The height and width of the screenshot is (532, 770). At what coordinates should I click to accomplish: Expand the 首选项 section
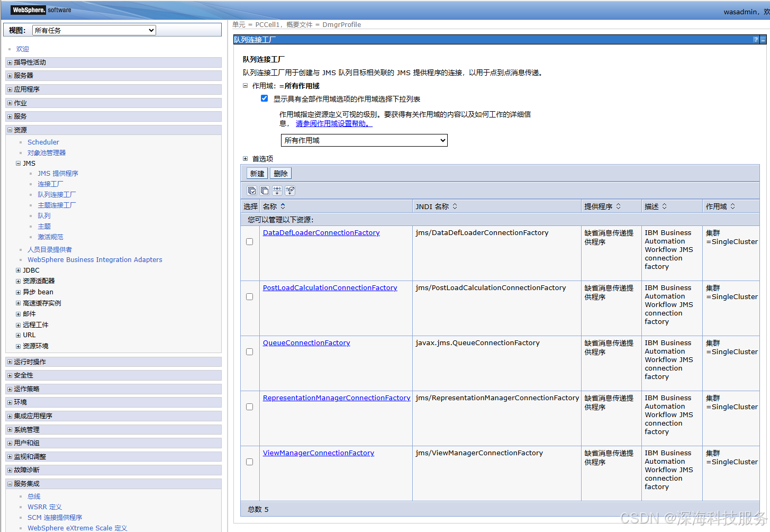(245, 158)
